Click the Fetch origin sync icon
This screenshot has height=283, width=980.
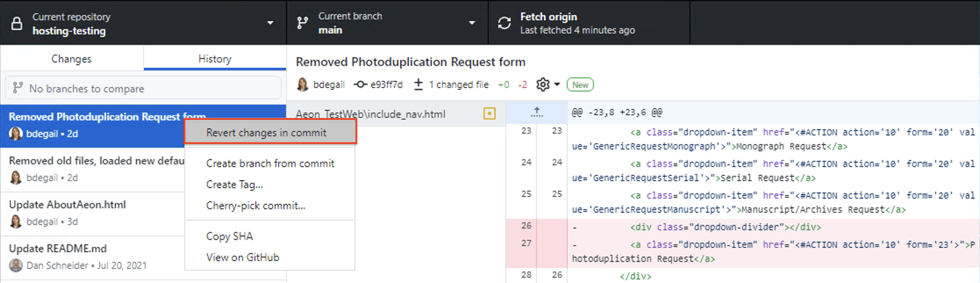coord(504,23)
